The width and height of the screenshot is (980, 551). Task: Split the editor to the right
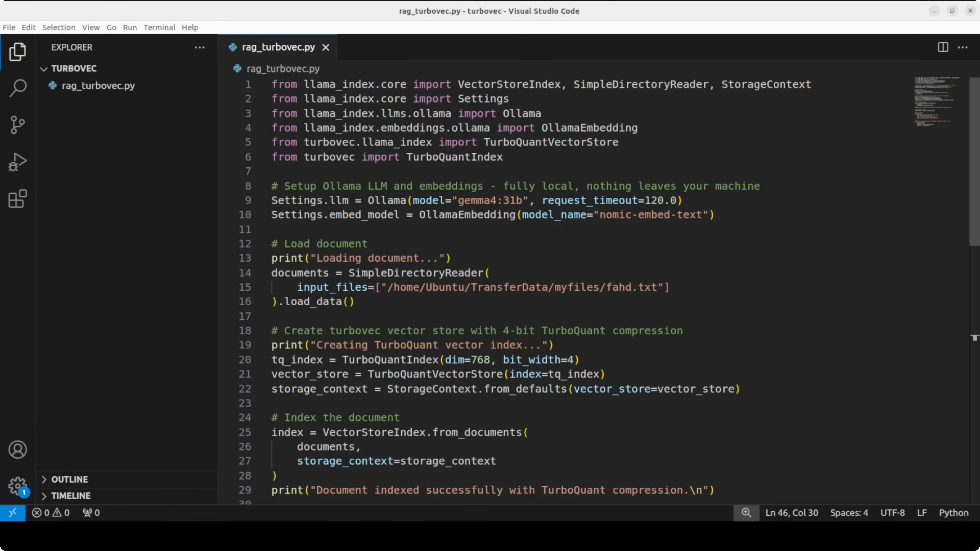coord(943,47)
